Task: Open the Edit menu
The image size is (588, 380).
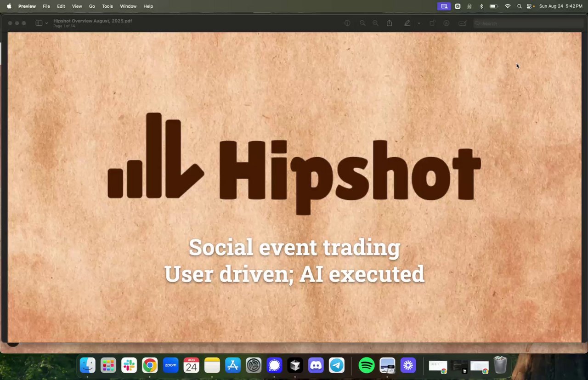Action: point(61,6)
